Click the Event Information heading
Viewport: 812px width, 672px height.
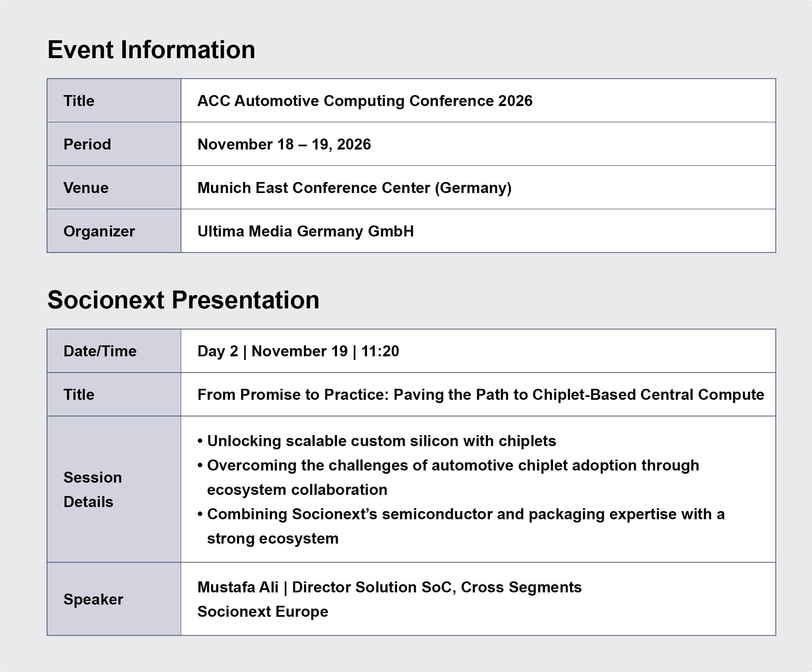point(151,50)
